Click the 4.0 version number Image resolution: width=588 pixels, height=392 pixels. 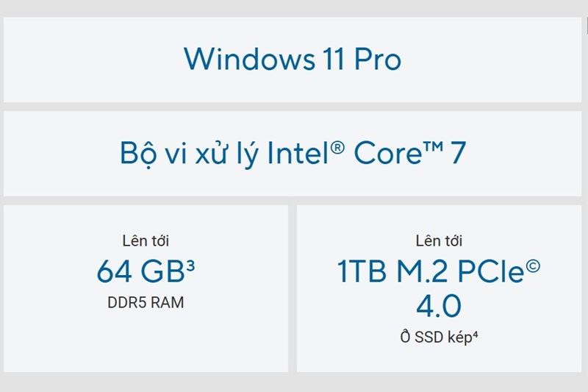point(439,306)
